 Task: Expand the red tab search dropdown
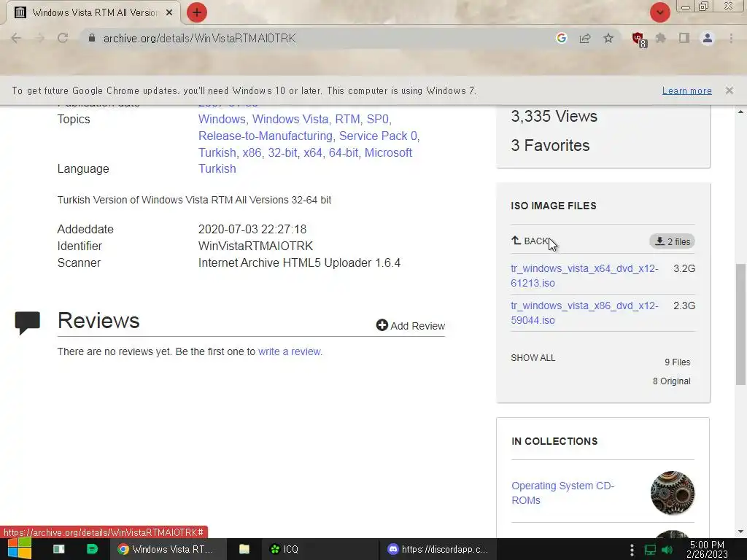659,12
